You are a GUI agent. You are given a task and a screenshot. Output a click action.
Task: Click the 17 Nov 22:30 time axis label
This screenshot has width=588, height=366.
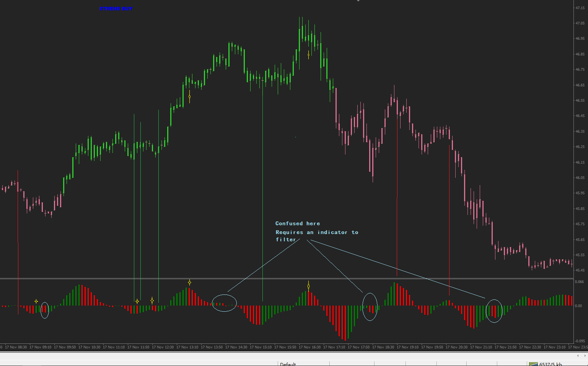(530, 347)
